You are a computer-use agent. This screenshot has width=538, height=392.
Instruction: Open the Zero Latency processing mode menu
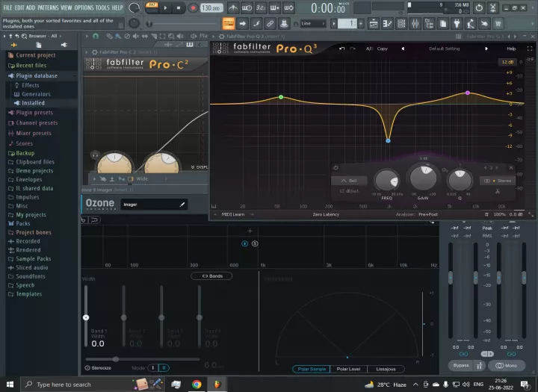[326, 214]
